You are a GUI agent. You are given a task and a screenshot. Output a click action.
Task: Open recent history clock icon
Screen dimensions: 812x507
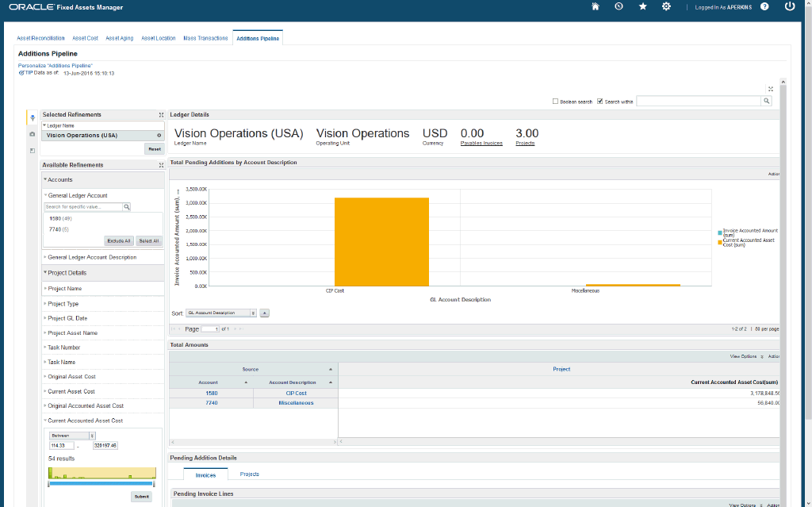619,6
